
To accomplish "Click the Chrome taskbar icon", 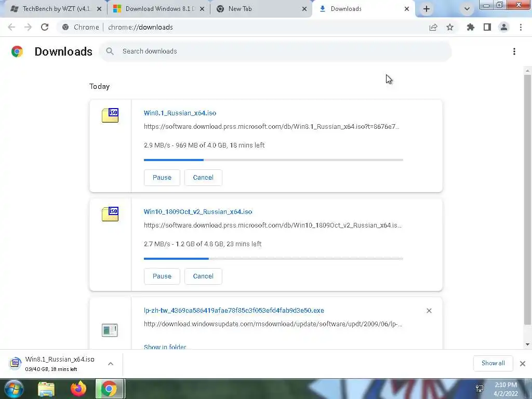I will [x=109, y=389].
